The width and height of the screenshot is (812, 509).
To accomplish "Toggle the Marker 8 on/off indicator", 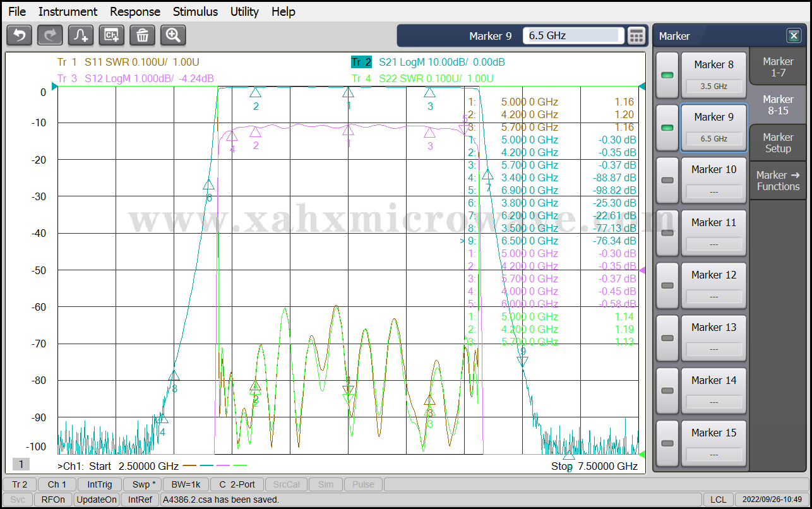I will coord(667,75).
